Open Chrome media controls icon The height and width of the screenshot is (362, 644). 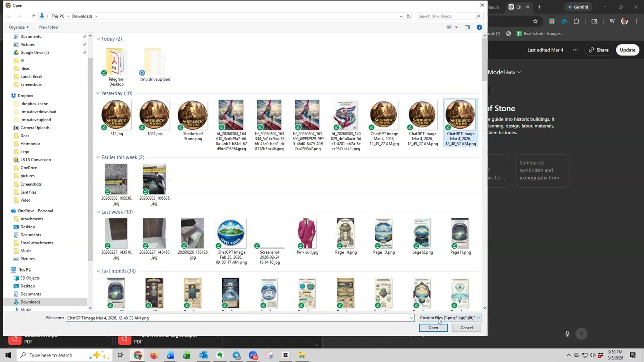pyautogui.click(x=612, y=21)
